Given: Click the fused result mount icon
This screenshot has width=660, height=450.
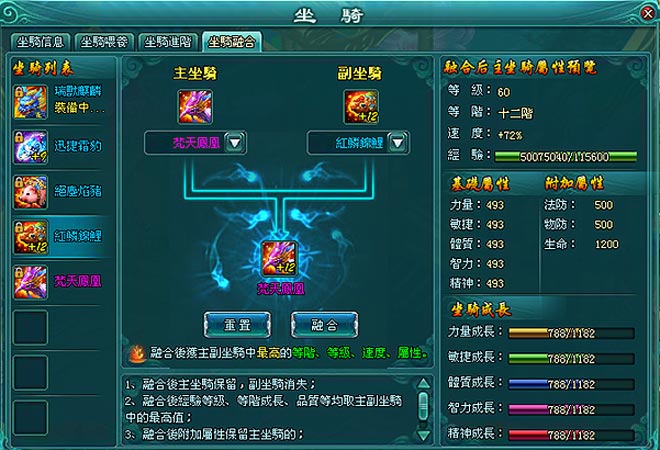Looking at the screenshot, I should click(279, 259).
